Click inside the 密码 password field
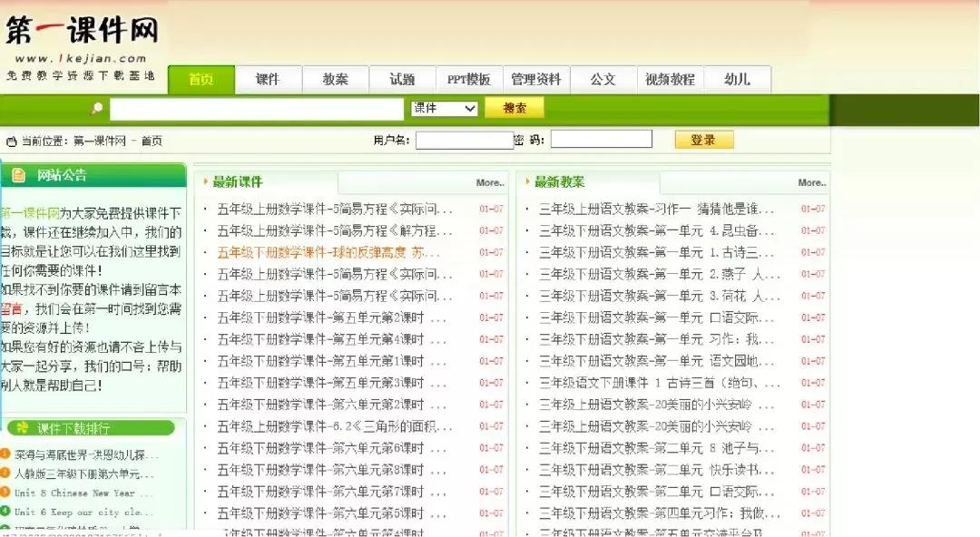The height and width of the screenshot is (537, 980). coord(602,139)
